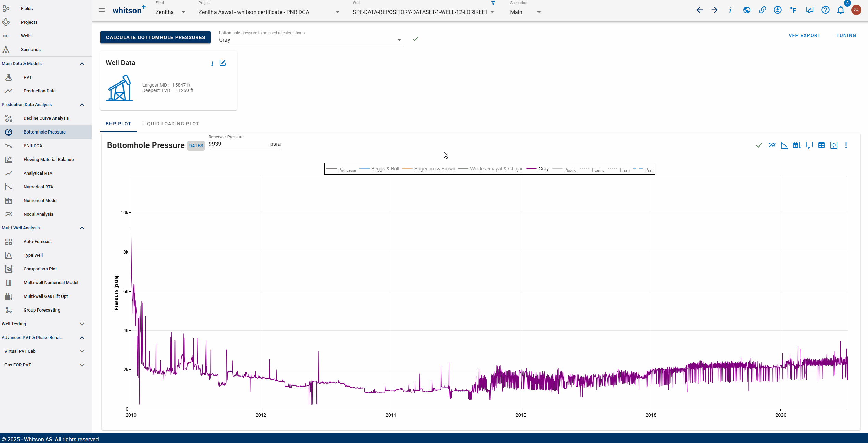Open the Project dropdown
This screenshot has height=443, width=868.
pyautogui.click(x=269, y=12)
